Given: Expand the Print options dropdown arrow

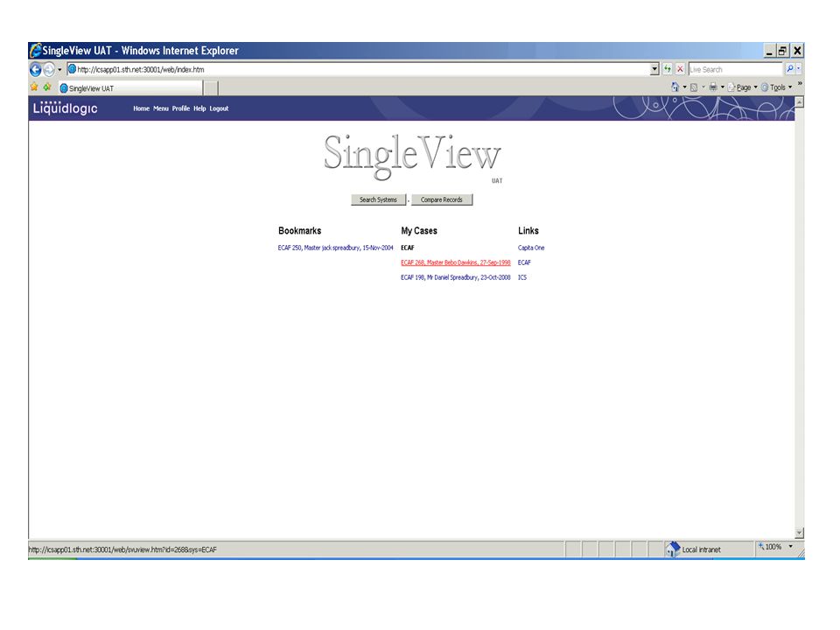Looking at the screenshot, I should tap(722, 87).
